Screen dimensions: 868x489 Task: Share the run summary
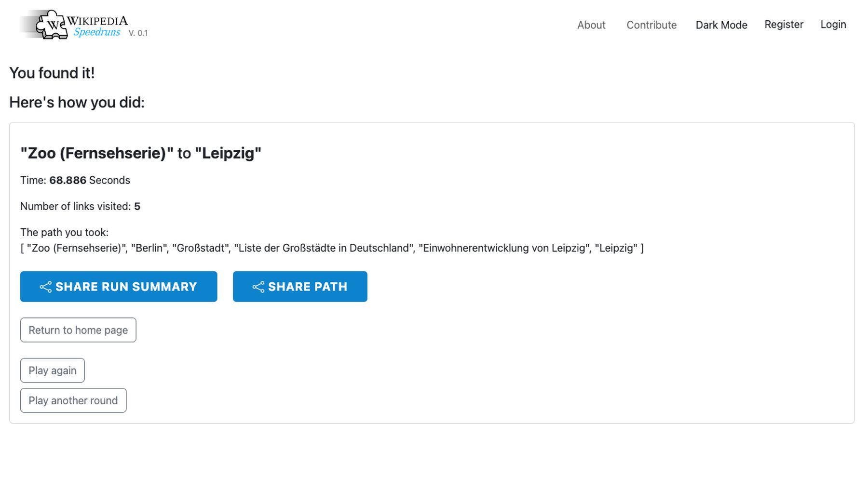click(x=119, y=287)
